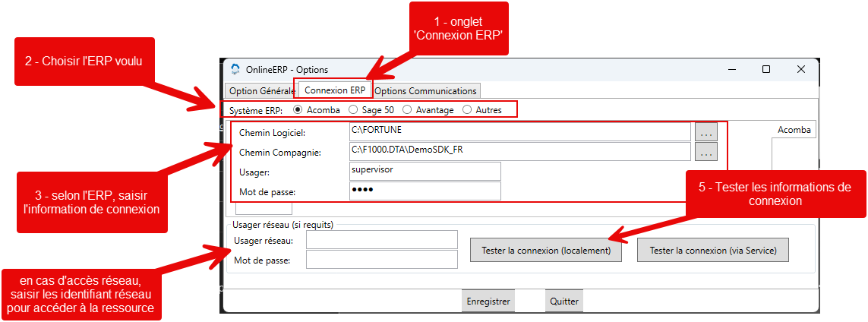
Task: Test the connection via Service
Action: (x=713, y=250)
